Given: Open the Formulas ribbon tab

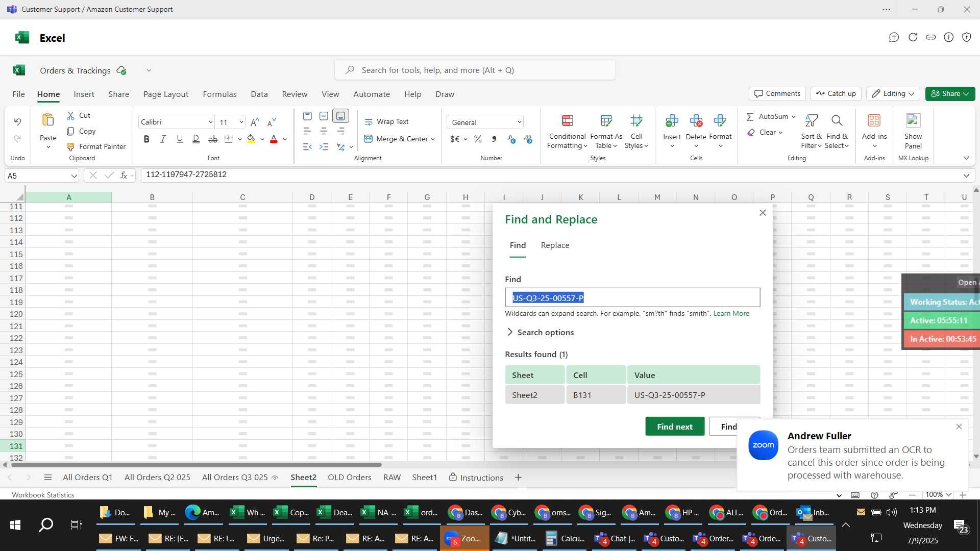Looking at the screenshot, I should click(x=219, y=94).
